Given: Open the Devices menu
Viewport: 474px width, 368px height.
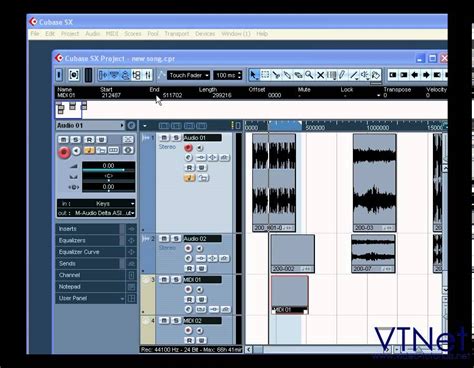Looking at the screenshot, I should pyautogui.click(x=205, y=34).
